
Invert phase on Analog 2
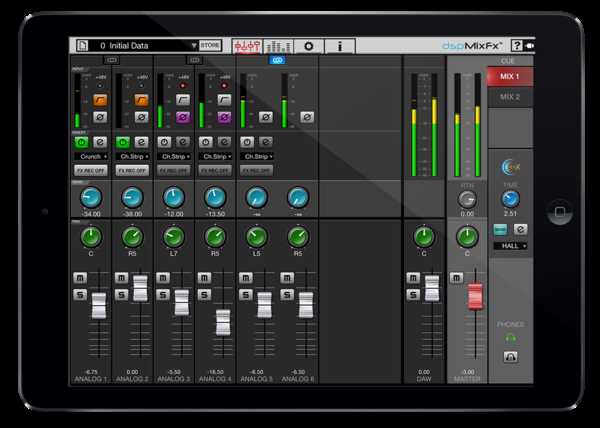tap(141, 117)
